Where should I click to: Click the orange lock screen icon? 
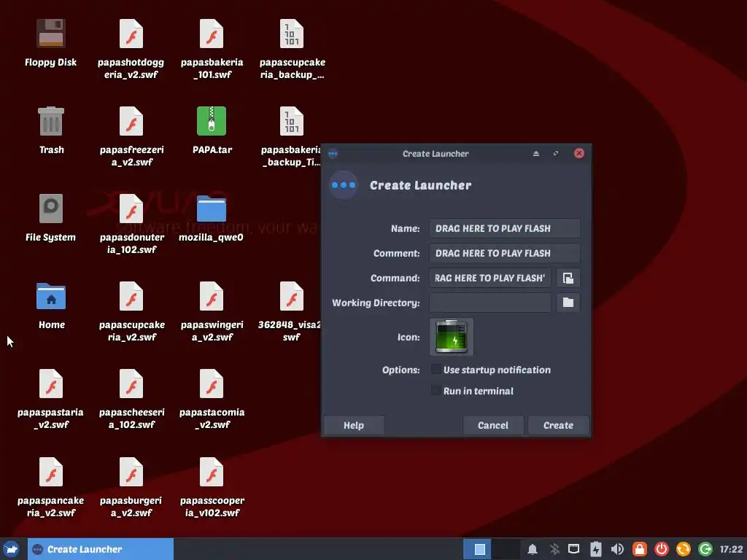pyautogui.click(x=639, y=550)
